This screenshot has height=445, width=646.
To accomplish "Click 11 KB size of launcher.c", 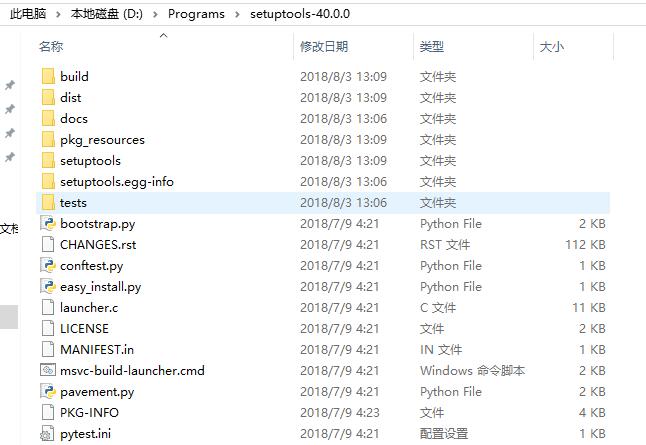I will point(589,308).
